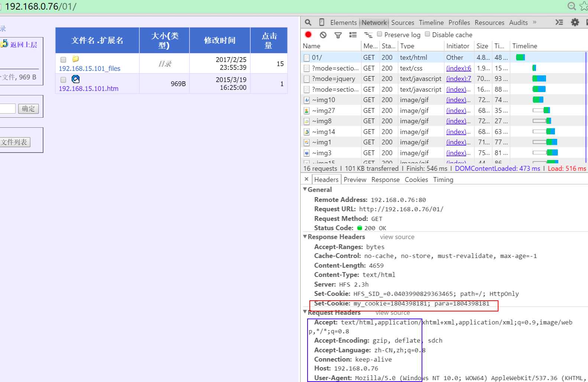Sort network requests by Size column
This screenshot has height=382, width=588.
483,46
